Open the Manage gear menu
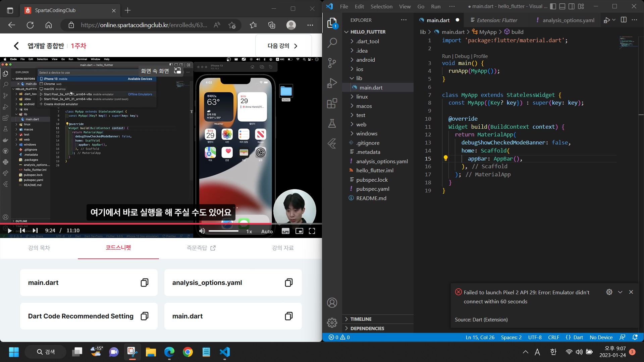 (332, 322)
